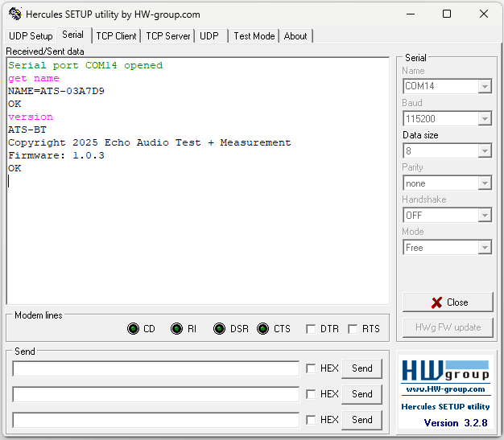This screenshot has width=504, height=440.
Task: Open the www.HW-group.com link
Action: tap(445, 389)
